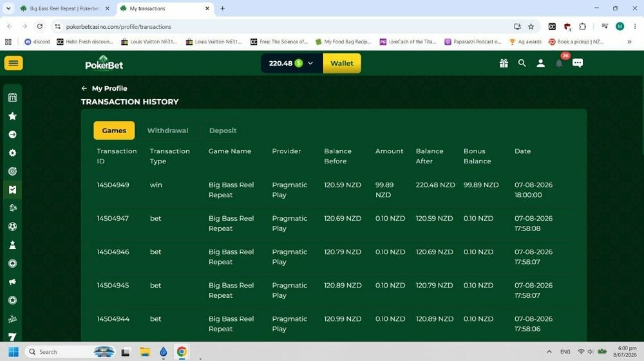The width and height of the screenshot is (644, 361).
Task: Open the megaphone promotions sidebar icon
Action: point(13,282)
